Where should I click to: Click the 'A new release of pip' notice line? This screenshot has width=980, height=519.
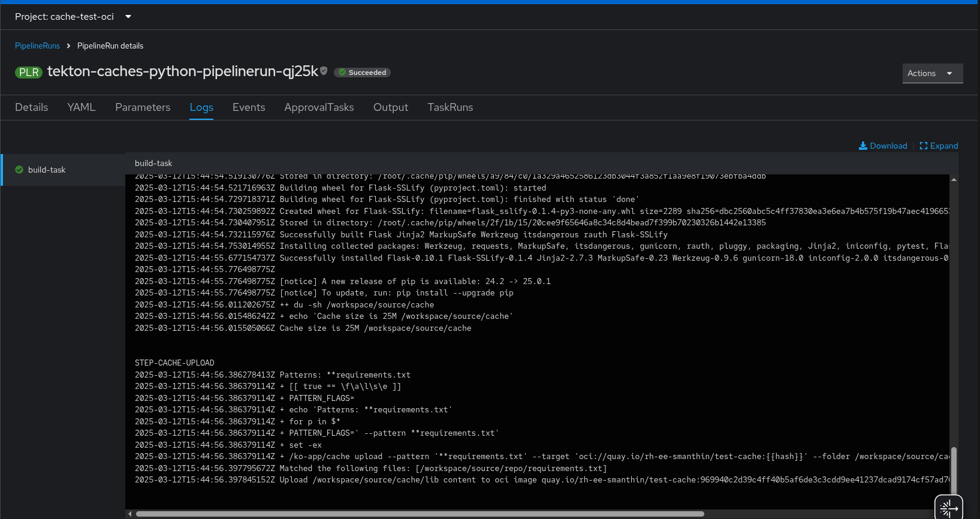343,282
